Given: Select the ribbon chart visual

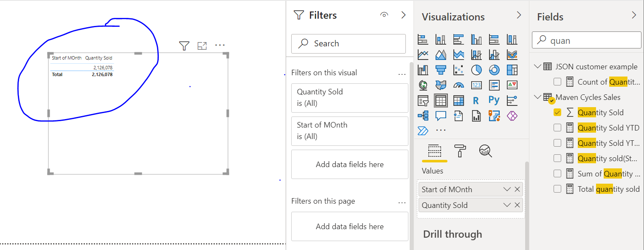Looking at the screenshot, I should coord(512,54).
